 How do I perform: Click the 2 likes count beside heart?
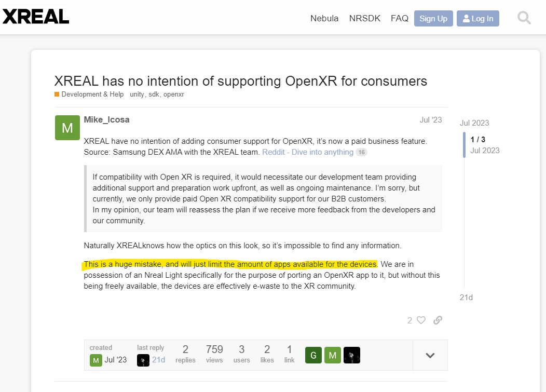[x=410, y=320]
